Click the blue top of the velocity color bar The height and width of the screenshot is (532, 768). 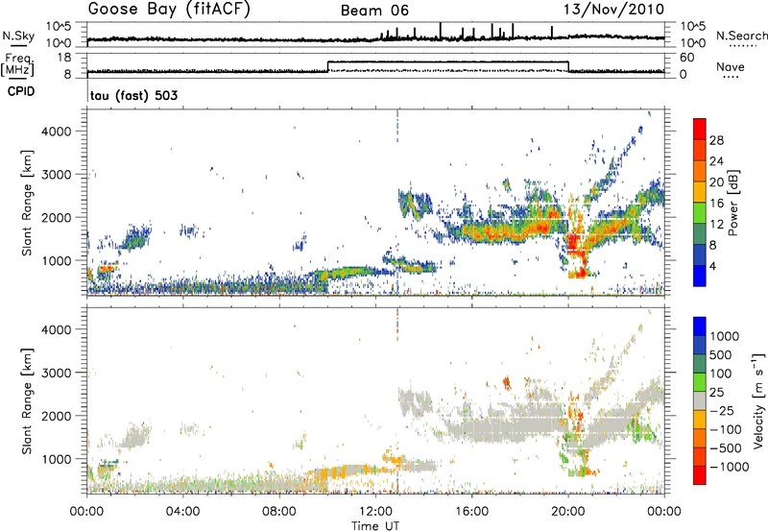[700, 326]
